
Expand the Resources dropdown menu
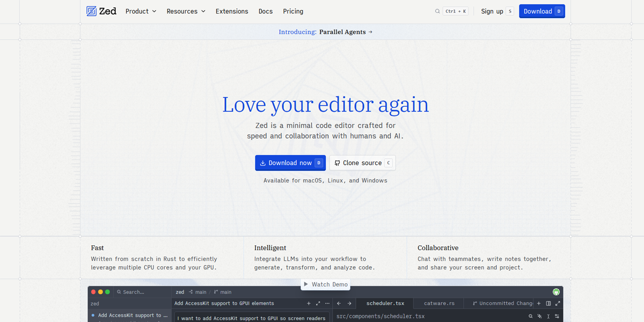coord(186,11)
